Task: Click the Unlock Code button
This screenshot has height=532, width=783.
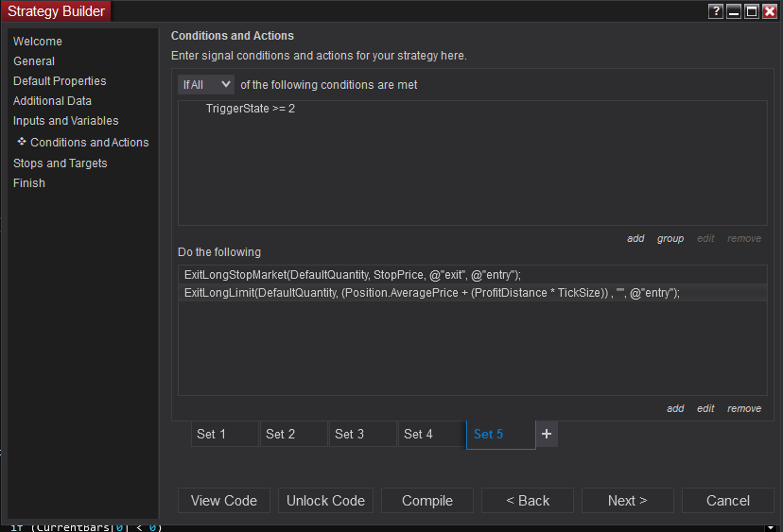Action: [x=325, y=501]
